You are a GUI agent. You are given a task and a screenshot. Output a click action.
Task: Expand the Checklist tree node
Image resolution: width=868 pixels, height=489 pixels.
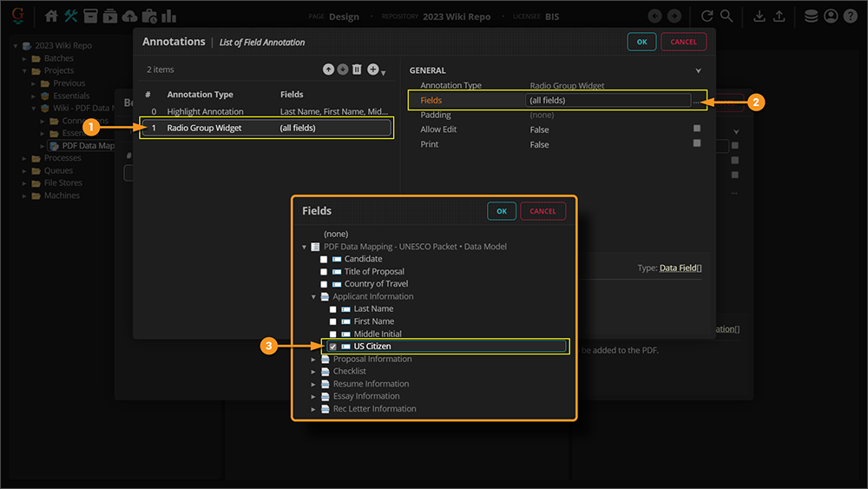click(x=314, y=372)
